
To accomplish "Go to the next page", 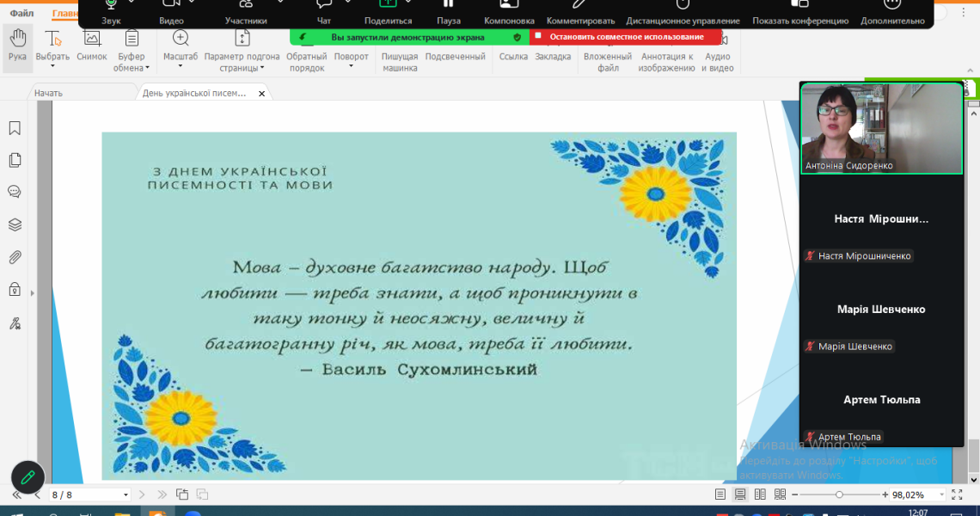I will tap(142, 494).
